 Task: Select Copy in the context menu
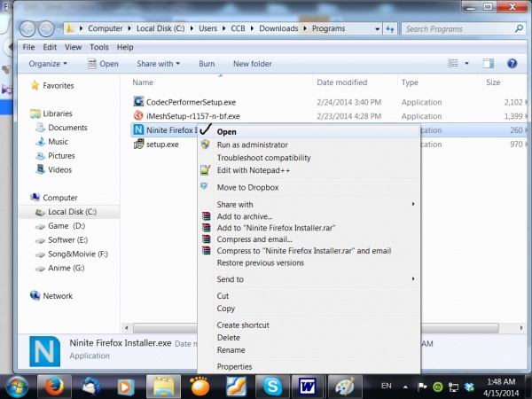tap(309, 309)
